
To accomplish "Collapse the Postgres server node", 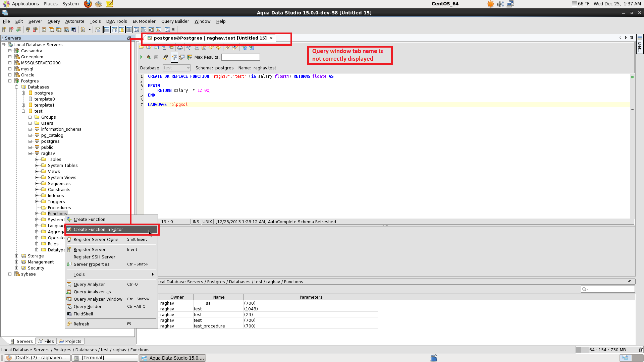I will click(x=10, y=81).
